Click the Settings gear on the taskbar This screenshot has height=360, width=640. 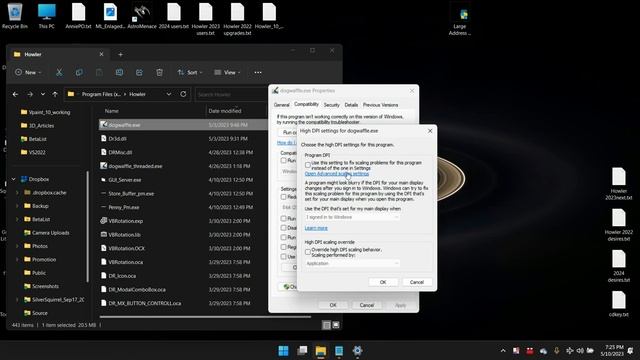point(357,351)
